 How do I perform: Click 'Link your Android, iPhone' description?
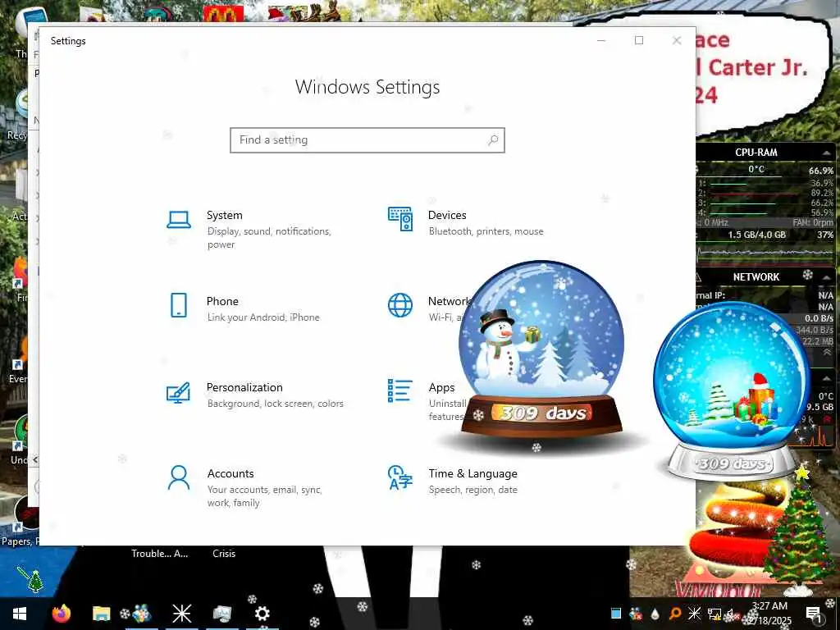(263, 317)
